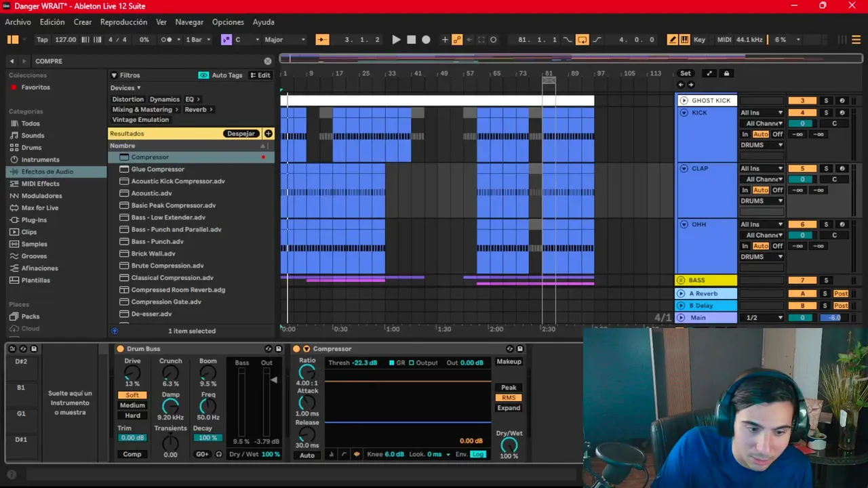This screenshot has width=868, height=488.
Task: Adjust the Drum Buss Drive knob
Action: (132, 373)
